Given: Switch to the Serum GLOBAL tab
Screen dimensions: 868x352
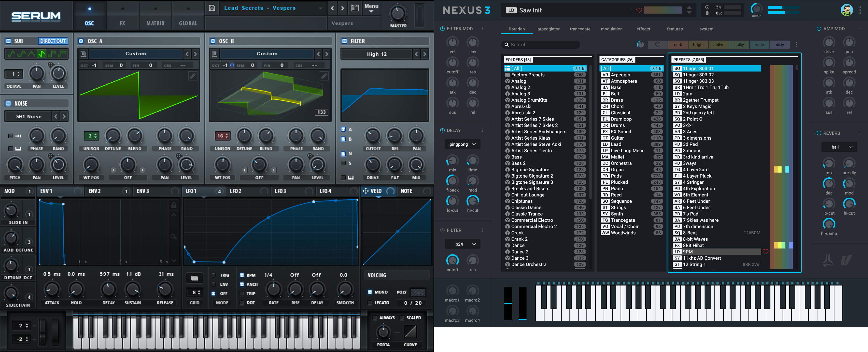Looking at the screenshot, I should [188, 16].
